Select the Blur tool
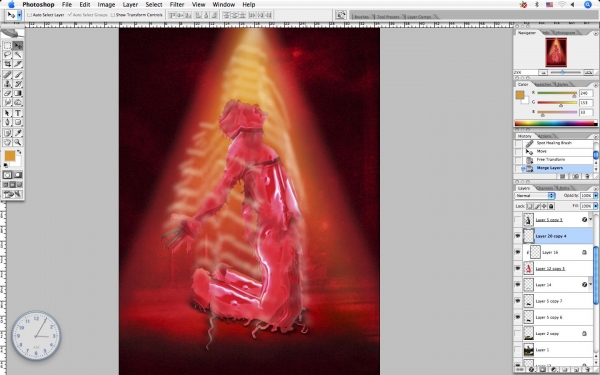 (7, 103)
